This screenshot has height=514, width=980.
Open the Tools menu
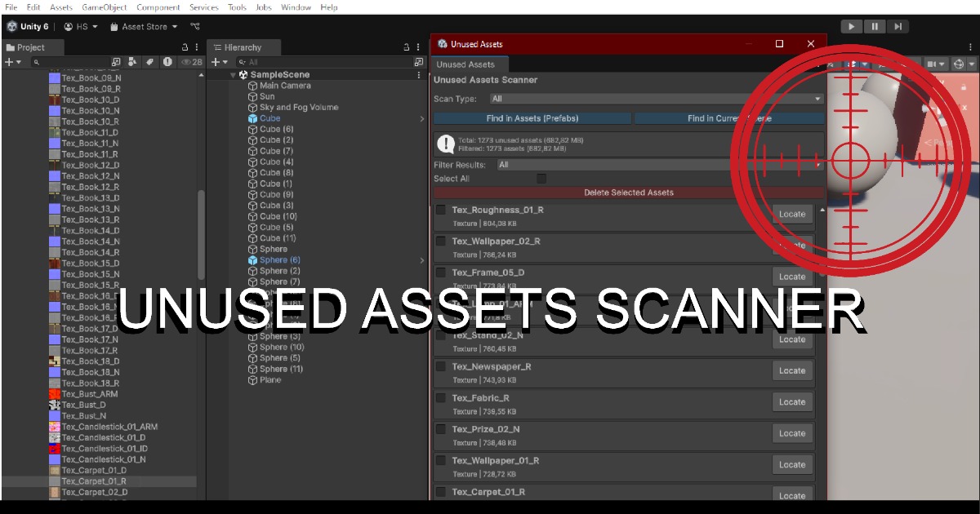pos(237,7)
